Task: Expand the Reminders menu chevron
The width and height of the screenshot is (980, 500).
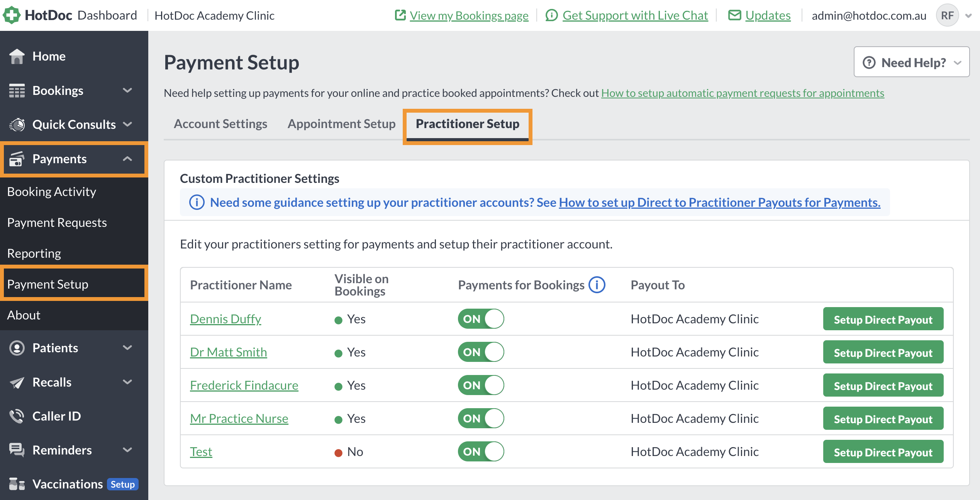Action: pyautogui.click(x=127, y=450)
